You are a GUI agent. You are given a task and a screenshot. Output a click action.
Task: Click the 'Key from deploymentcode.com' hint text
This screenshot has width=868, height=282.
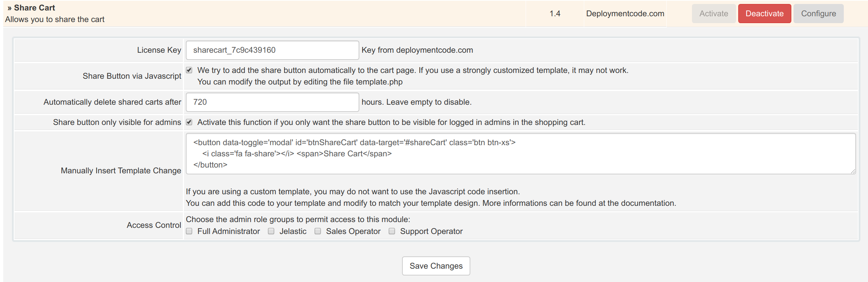(x=417, y=50)
